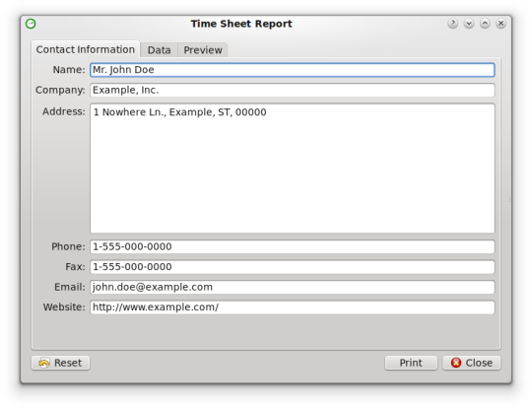The height and width of the screenshot is (408, 532).
Task: Open the Preview tab
Action: point(203,50)
